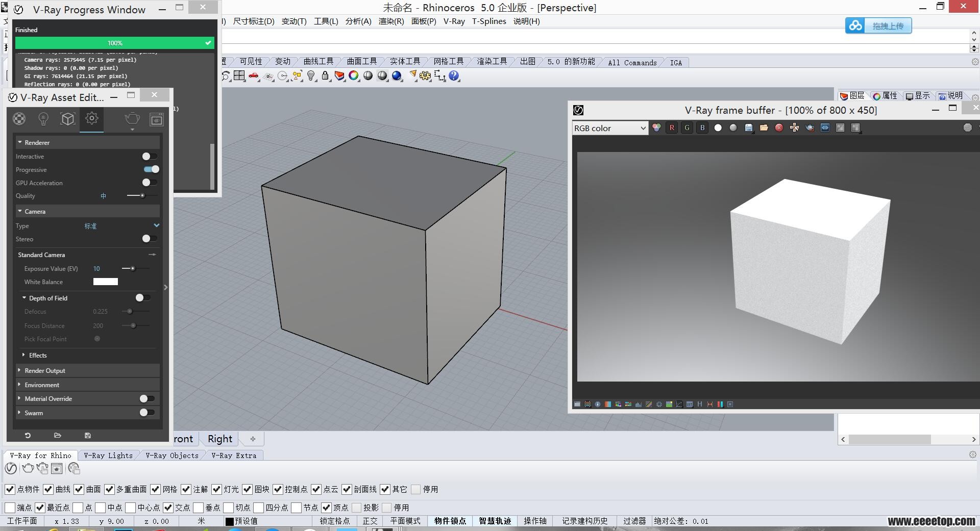
Task: Click save image disk icon in frame buffer
Action: (749, 128)
